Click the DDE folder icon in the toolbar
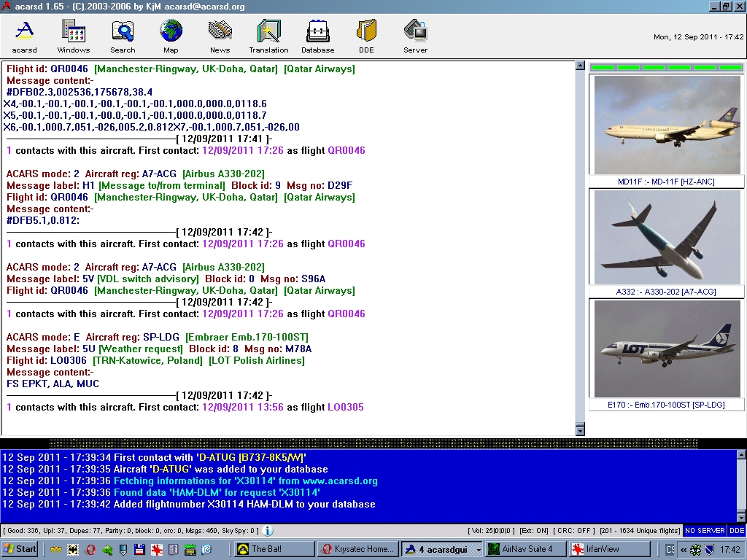Image resolution: width=747 pixels, height=560 pixels. coord(366,36)
